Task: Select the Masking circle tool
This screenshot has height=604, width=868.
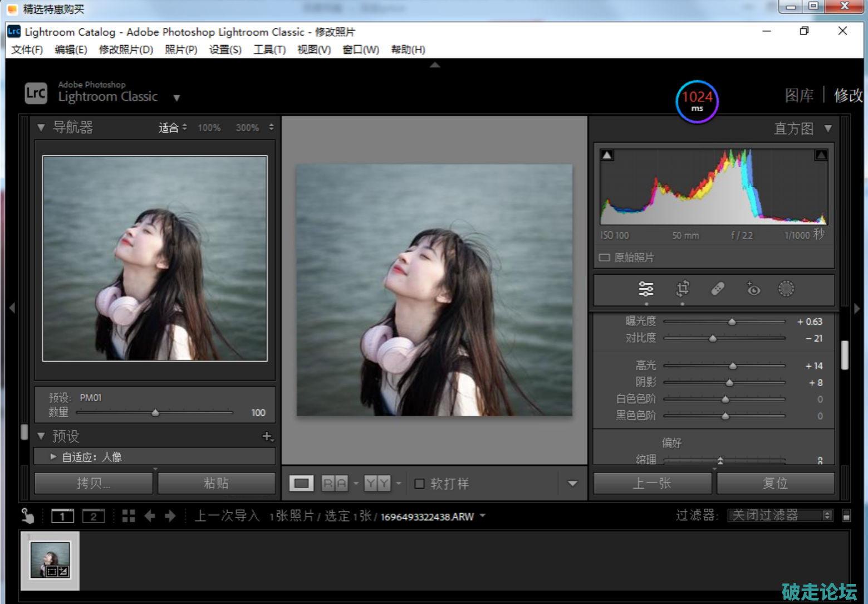Action: [x=786, y=289]
